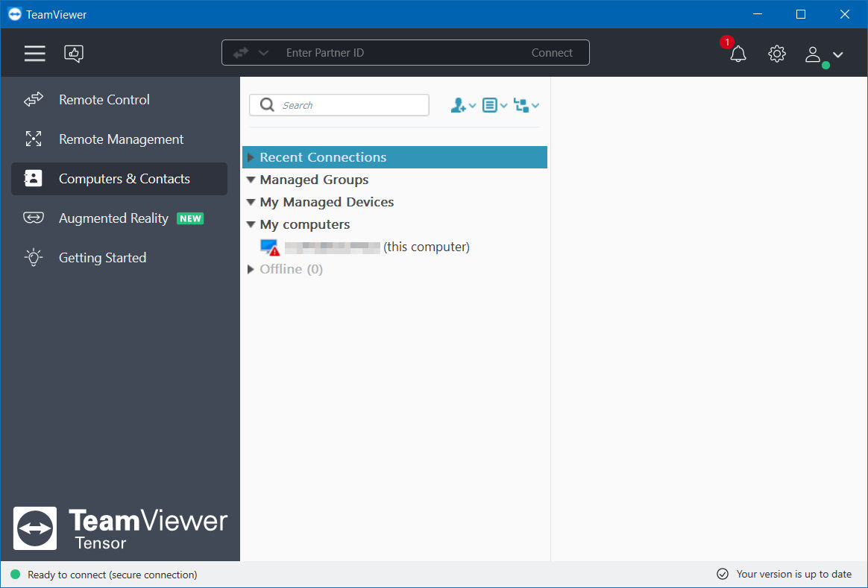Collapse My computers group
This screenshot has width=868, height=588.
click(x=251, y=224)
